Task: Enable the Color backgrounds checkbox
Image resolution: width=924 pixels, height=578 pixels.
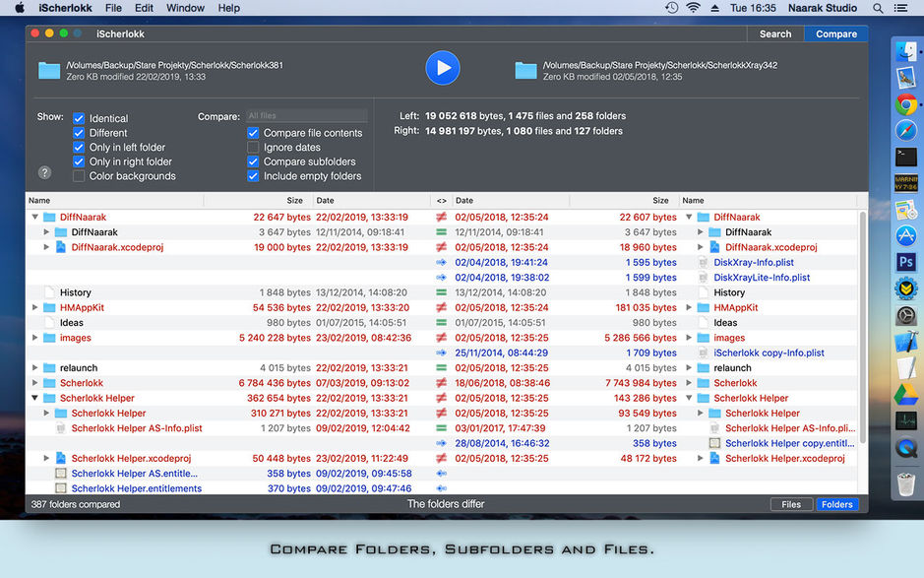Action: (x=79, y=176)
